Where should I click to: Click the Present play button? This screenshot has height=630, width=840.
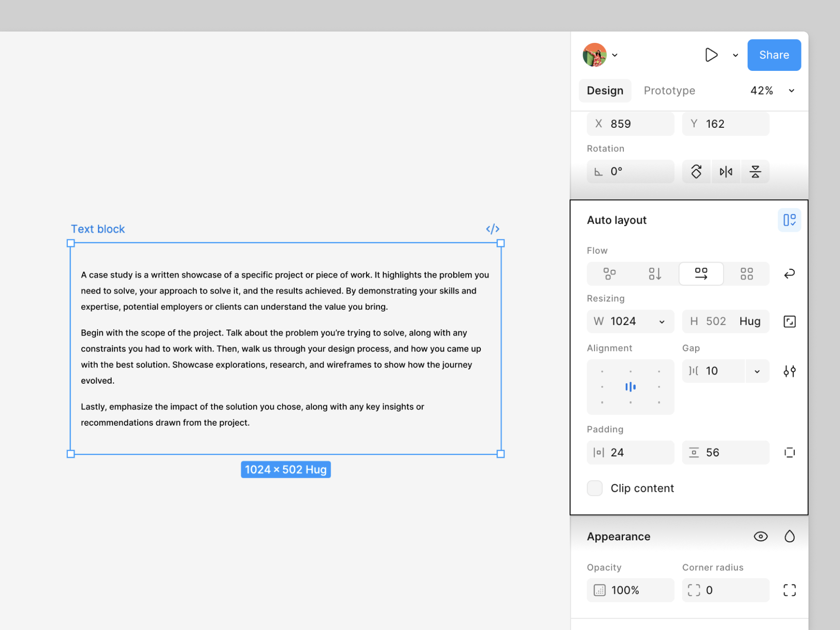(x=711, y=55)
